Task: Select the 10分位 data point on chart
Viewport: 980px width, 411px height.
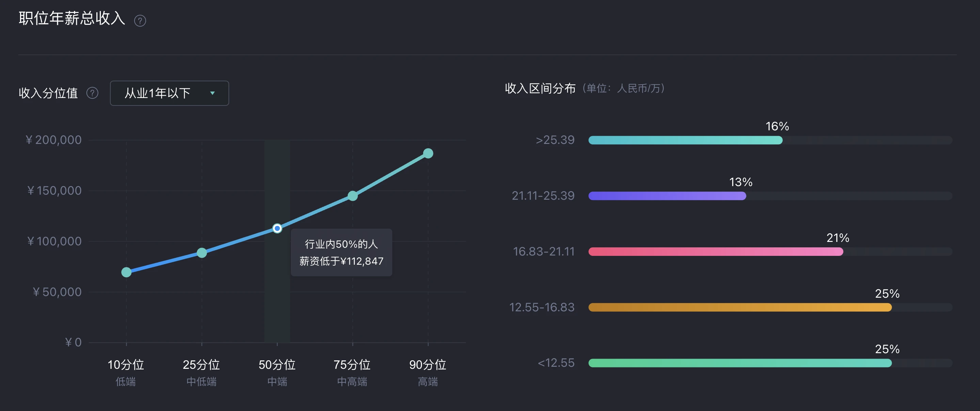Action: click(126, 272)
